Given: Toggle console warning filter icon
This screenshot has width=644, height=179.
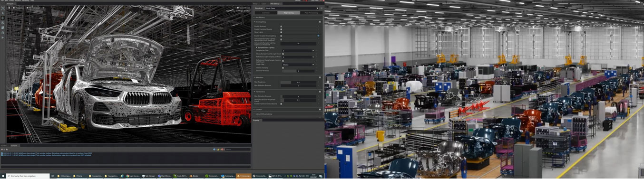Looking at the screenshot, I should (x=218, y=149).
